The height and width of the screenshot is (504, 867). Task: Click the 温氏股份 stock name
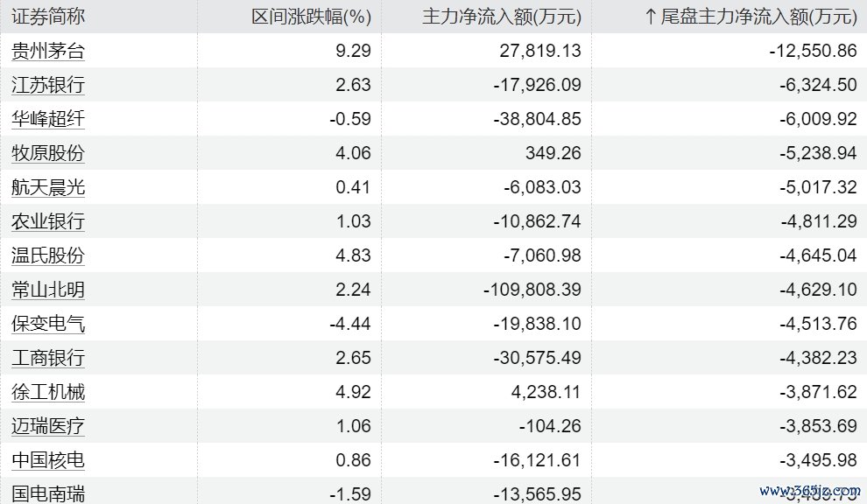point(48,255)
